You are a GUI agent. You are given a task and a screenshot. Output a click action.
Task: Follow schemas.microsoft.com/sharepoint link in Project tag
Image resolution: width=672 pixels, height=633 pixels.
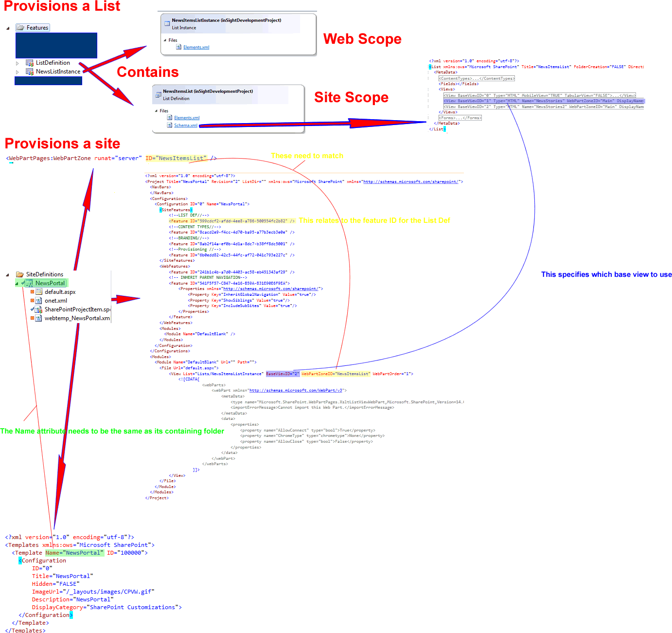click(x=411, y=181)
